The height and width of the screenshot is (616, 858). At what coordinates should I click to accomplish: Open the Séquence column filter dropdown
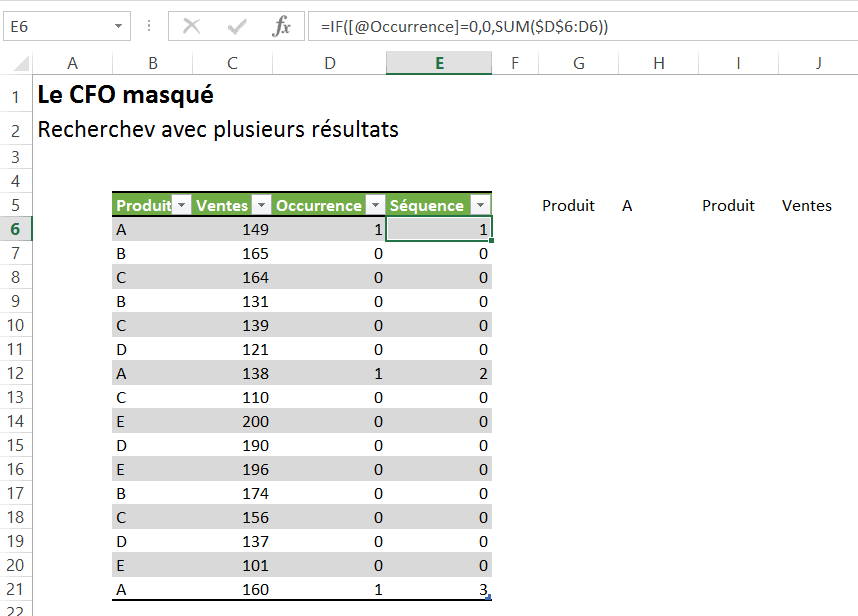point(480,205)
